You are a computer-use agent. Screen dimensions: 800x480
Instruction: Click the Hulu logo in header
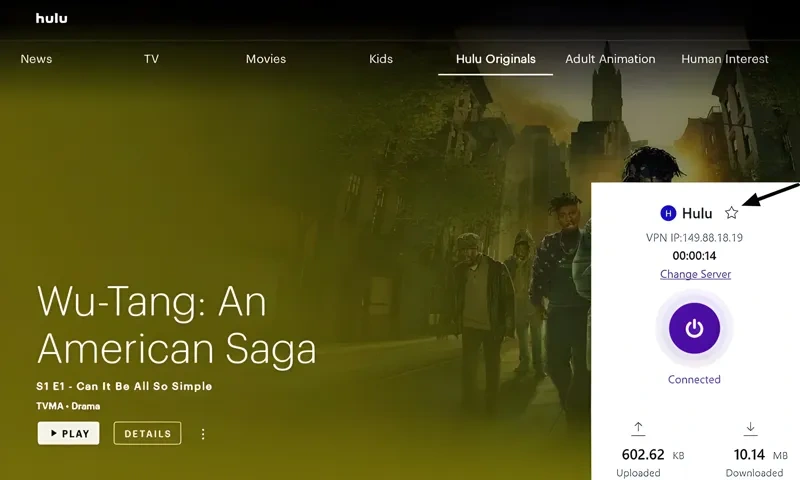(52, 18)
